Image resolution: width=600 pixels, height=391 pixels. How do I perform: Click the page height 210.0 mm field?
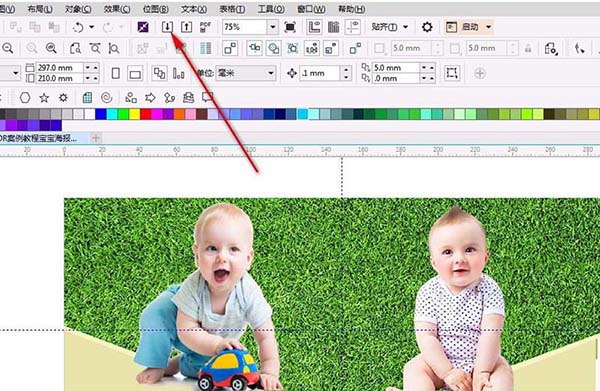pos(59,78)
